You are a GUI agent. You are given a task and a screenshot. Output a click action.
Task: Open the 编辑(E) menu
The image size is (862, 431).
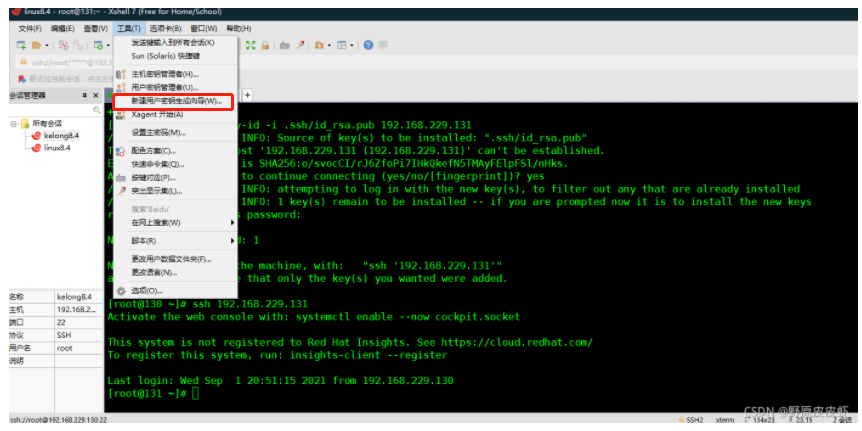tap(63, 29)
